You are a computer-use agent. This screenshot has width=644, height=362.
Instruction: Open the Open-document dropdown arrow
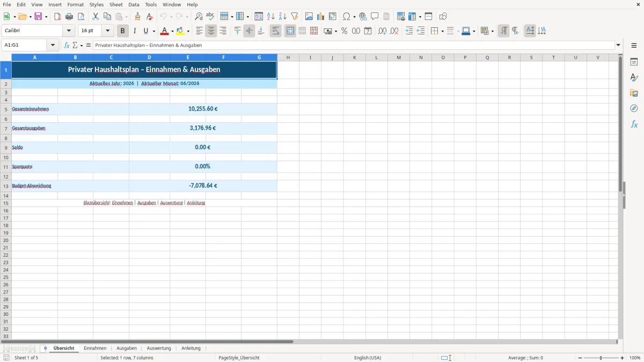30,17
